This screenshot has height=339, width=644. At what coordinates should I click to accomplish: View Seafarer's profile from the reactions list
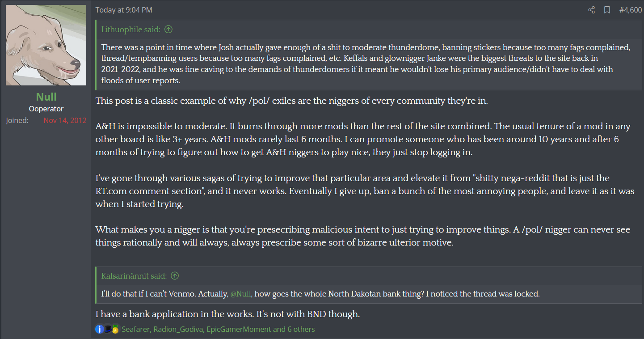pyautogui.click(x=136, y=329)
